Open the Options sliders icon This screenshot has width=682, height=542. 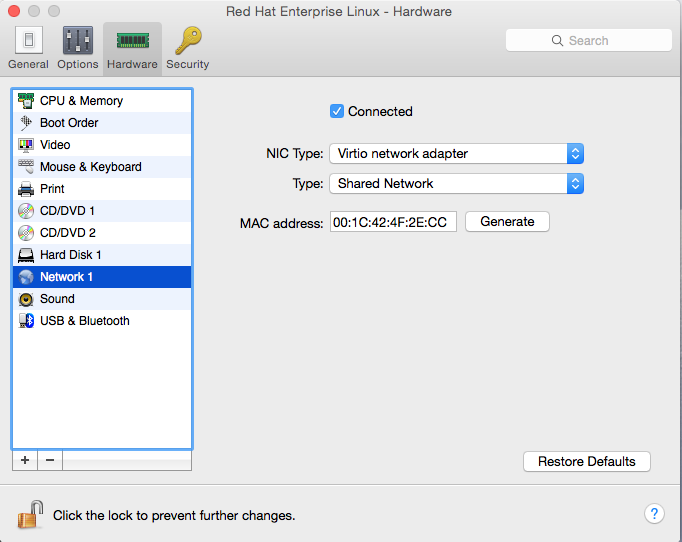pos(78,40)
